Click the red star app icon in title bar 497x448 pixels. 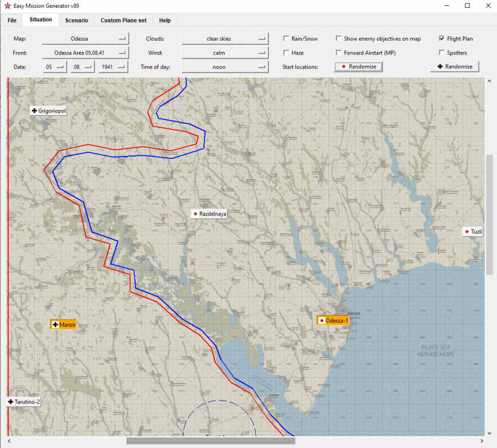tap(7, 5)
